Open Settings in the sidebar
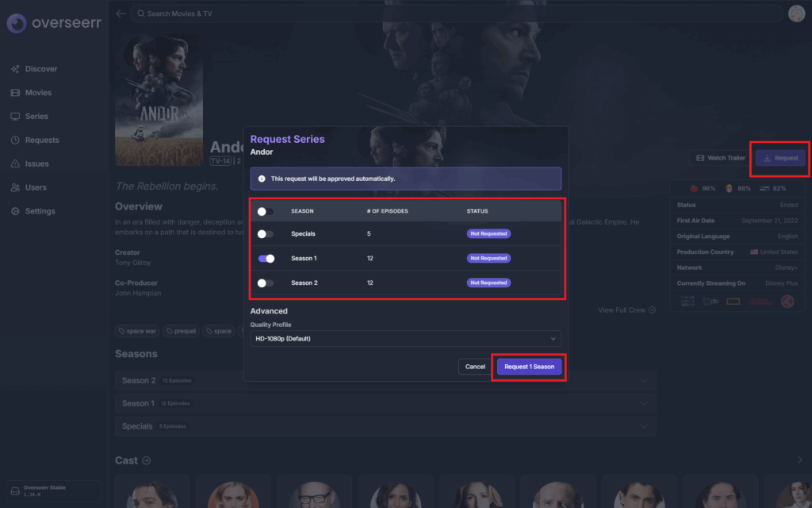Image resolution: width=812 pixels, height=508 pixels. 33,211
